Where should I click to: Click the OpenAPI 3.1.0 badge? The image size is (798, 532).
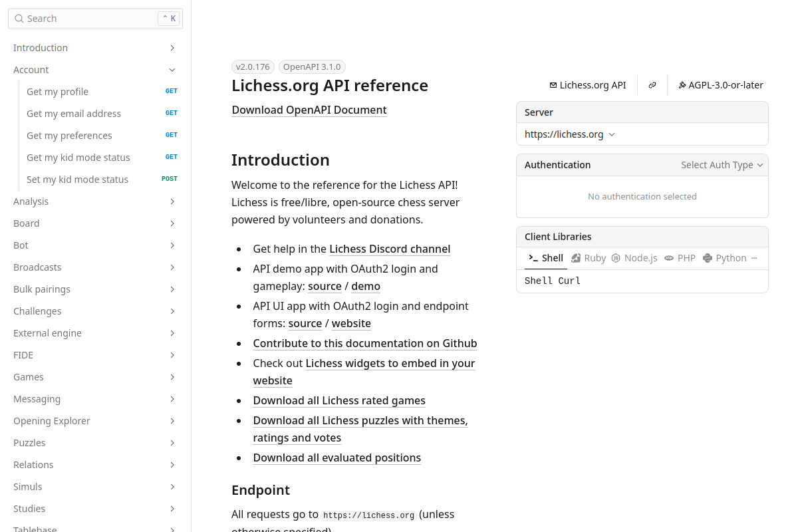pos(312,66)
